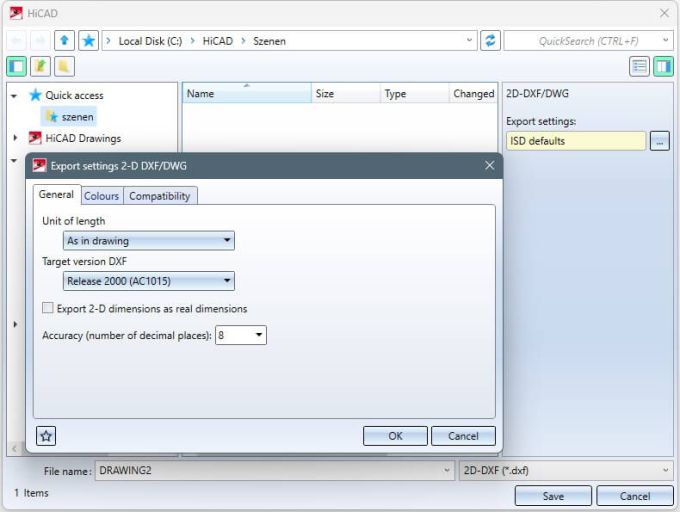Switch to the Colours tab
Viewport: 680px width, 512px height.
click(101, 196)
